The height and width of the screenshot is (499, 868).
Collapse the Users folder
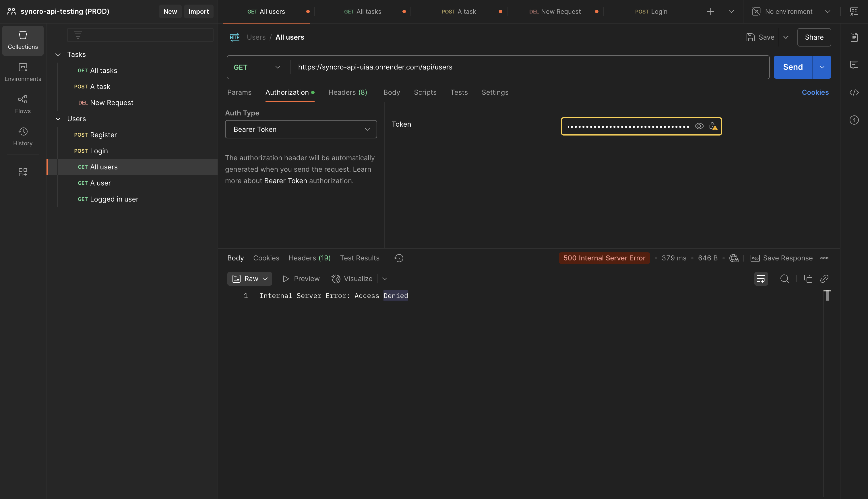pyautogui.click(x=58, y=119)
